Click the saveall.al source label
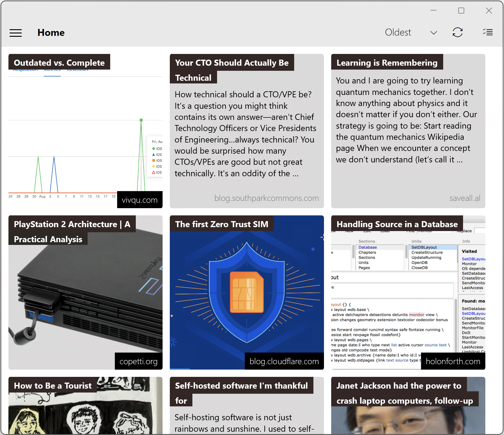The width and height of the screenshot is (504, 435). [465, 198]
